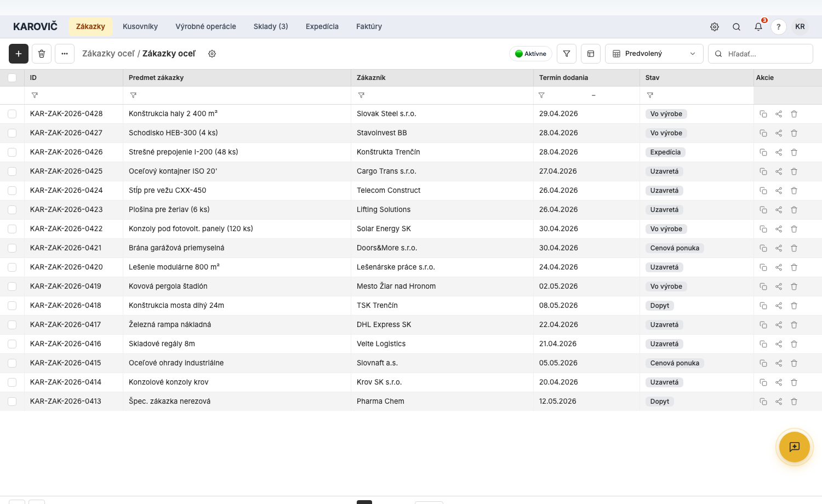Viewport: 822px width, 504px height.
Task: Open Termín dodania column filter
Action: click(x=541, y=95)
